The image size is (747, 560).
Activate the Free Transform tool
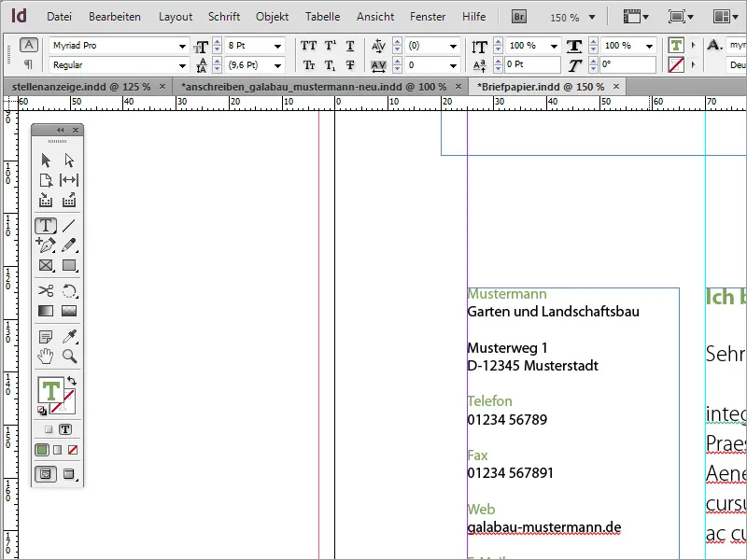[x=69, y=290]
